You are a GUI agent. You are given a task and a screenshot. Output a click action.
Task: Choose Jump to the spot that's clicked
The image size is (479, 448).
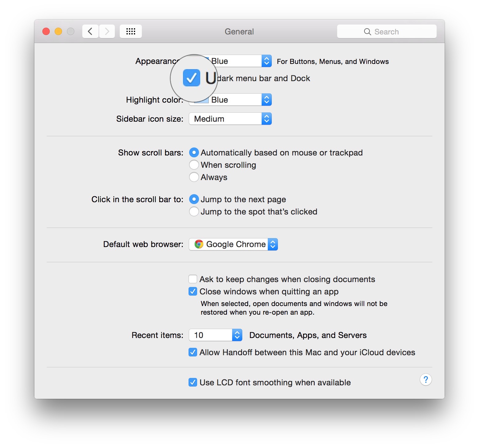[194, 212]
